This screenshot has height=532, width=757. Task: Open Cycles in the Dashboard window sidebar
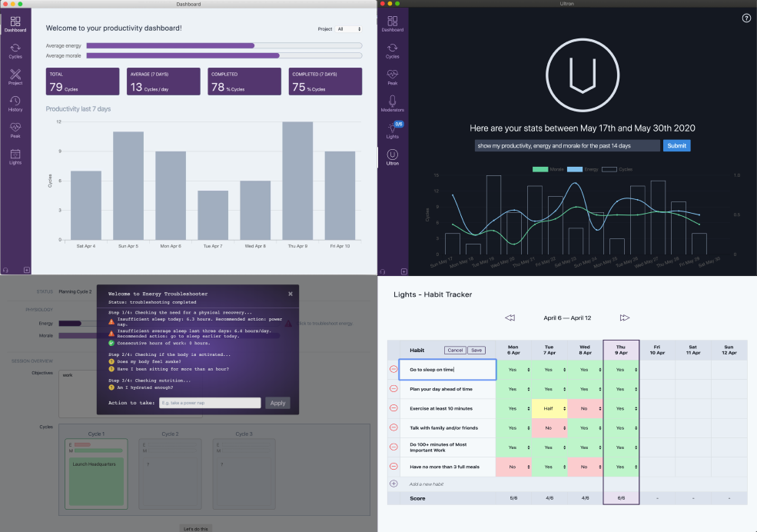point(15,51)
